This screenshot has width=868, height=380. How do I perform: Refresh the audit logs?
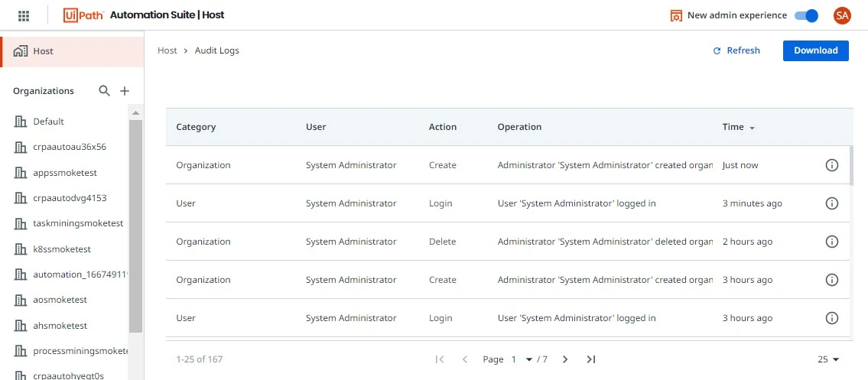(736, 50)
